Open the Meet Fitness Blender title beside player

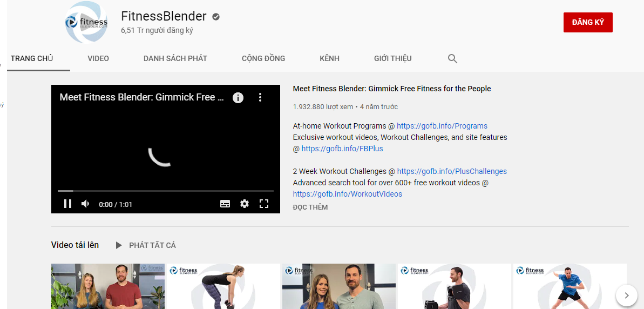point(392,89)
